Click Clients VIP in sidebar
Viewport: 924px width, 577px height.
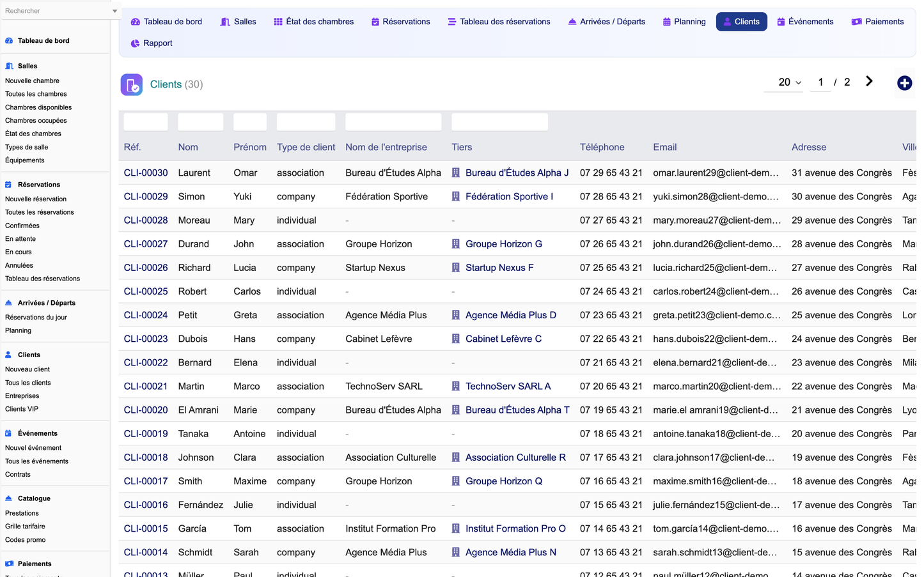22,409
